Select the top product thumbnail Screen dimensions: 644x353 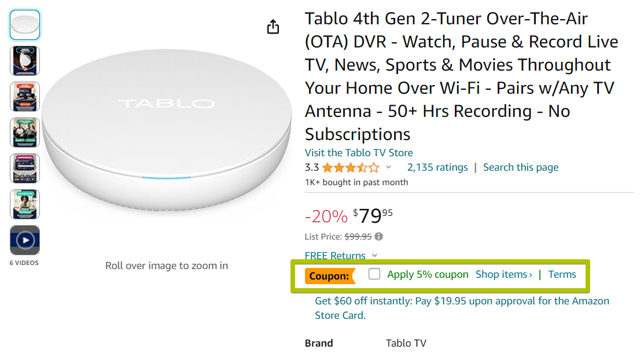(24, 24)
